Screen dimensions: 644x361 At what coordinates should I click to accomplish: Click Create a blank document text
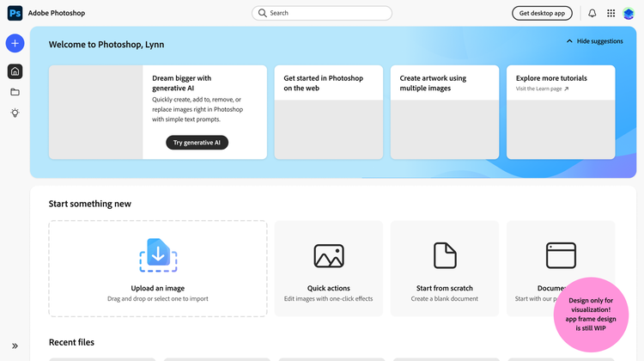click(445, 299)
